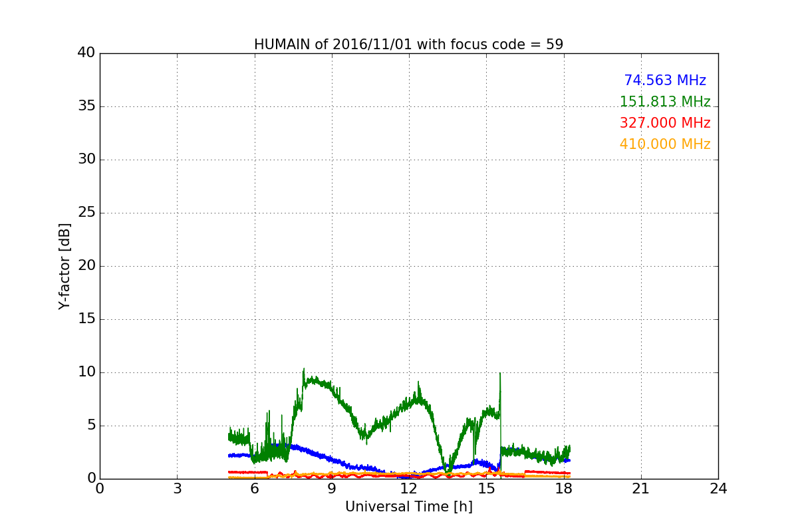This screenshot has width=798, height=532.
Task: Click the y-axis tick label '40'
Action: (86, 53)
